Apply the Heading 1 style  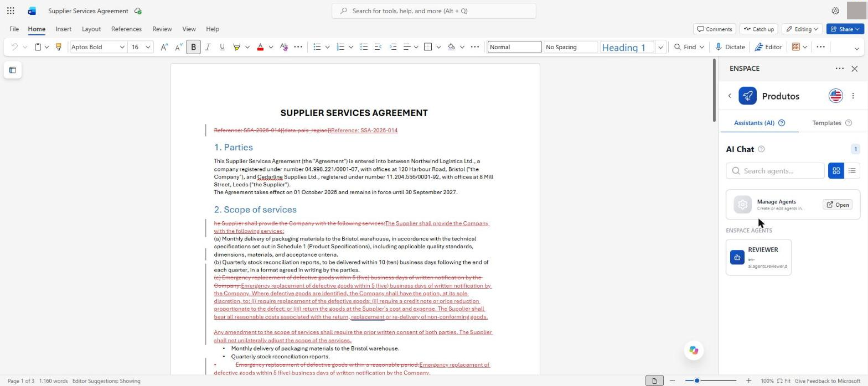coord(627,47)
